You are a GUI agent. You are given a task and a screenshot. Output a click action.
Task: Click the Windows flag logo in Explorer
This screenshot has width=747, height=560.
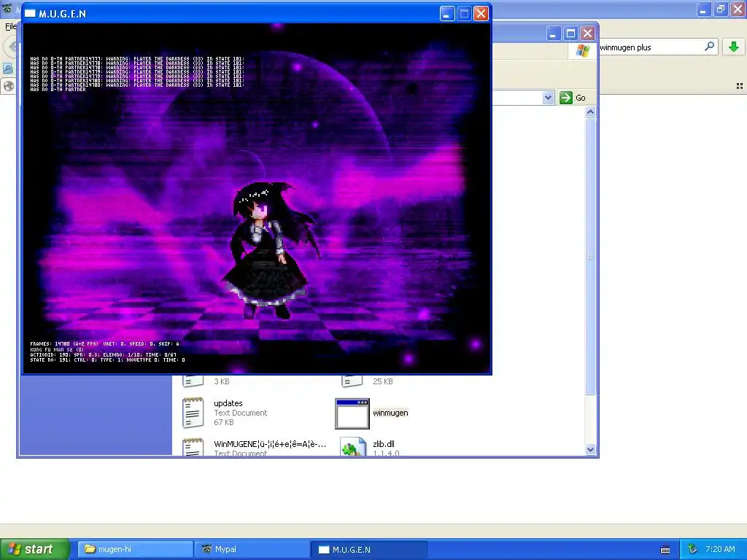click(581, 50)
